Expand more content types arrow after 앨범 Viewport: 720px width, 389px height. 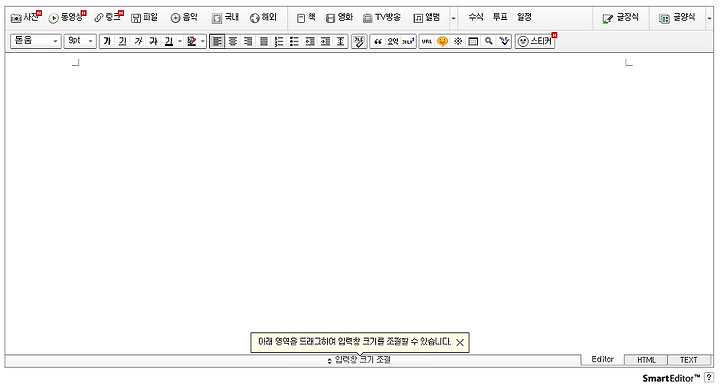tap(453, 18)
